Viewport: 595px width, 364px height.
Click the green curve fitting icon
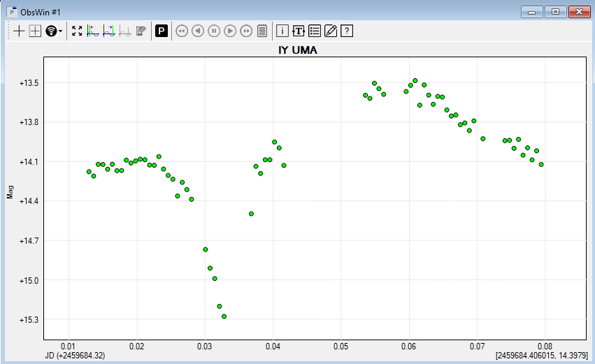pyautogui.click(x=93, y=31)
